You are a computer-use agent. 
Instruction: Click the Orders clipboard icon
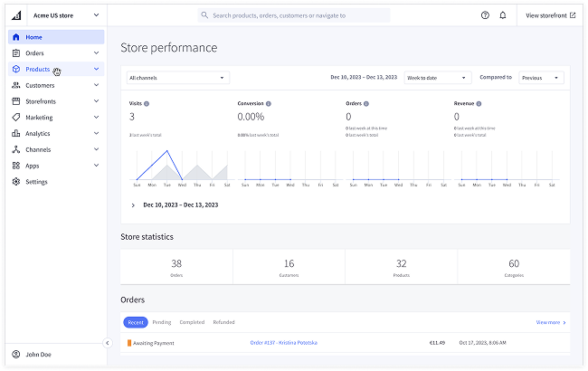click(15, 53)
